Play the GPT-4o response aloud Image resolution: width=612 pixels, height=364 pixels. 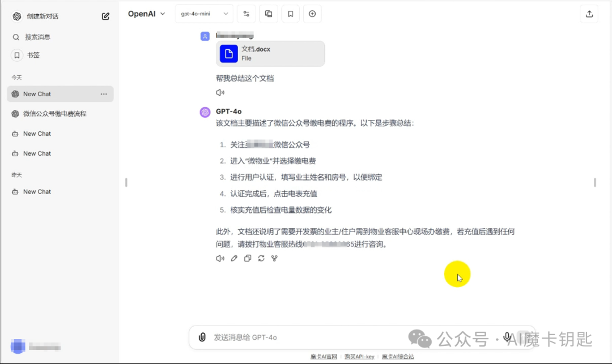tap(220, 258)
